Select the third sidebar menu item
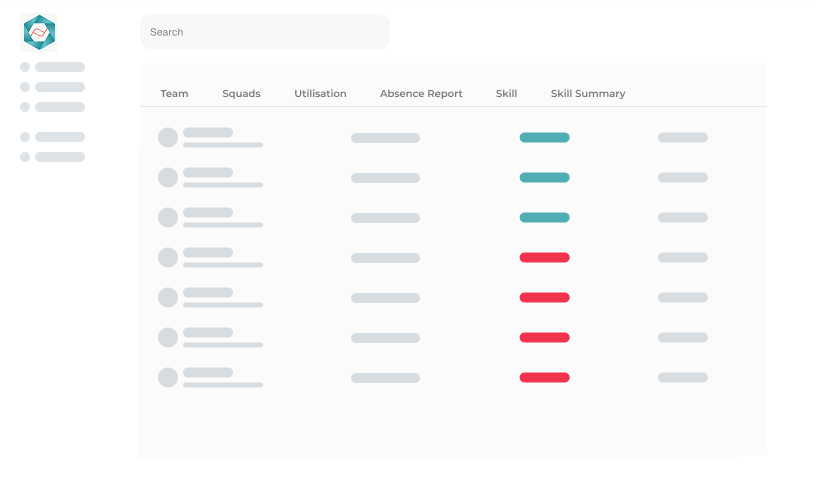 click(x=53, y=107)
